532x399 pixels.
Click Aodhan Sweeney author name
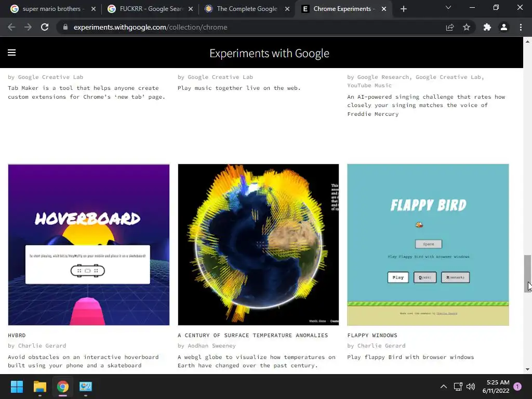coord(212,345)
